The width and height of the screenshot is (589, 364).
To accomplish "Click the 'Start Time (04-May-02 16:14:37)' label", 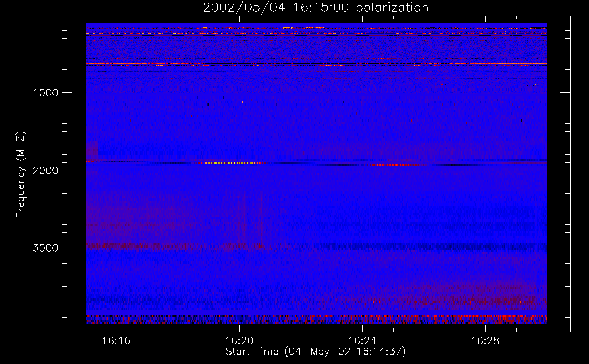I will [316, 352].
